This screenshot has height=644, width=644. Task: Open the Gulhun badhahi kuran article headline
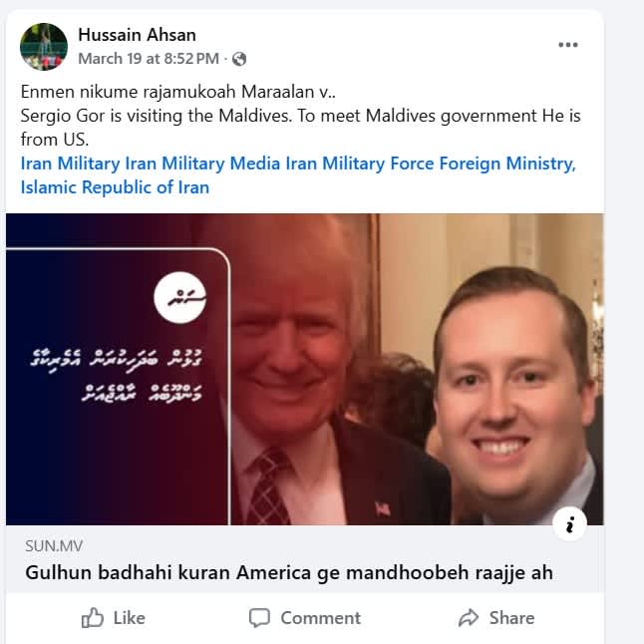(x=289, y=572)
